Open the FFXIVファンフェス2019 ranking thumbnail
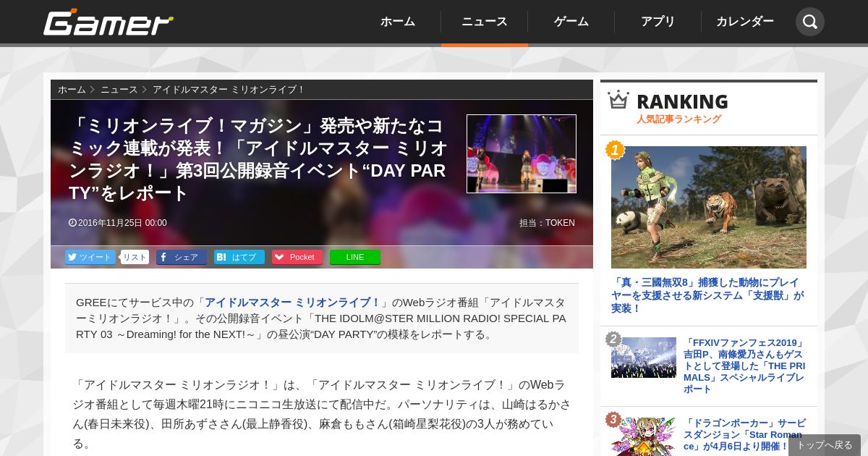This screenshot has width=868, height=456. [x=644, y=358]
